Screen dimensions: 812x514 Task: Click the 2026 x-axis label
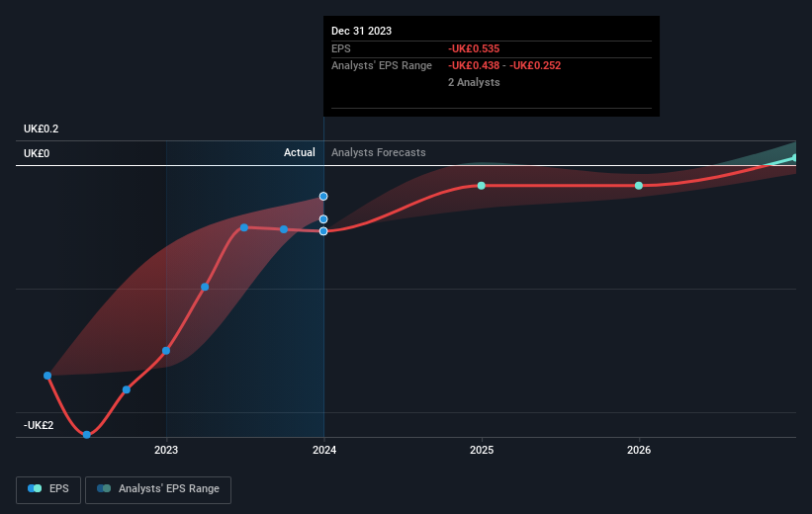click(639, 451)
